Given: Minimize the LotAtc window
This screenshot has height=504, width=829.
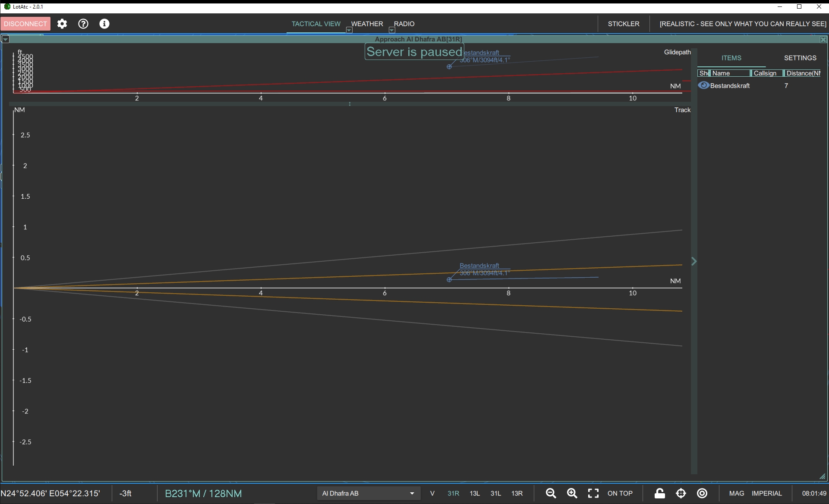Looking at the screenshot, I should pos(780,6).
